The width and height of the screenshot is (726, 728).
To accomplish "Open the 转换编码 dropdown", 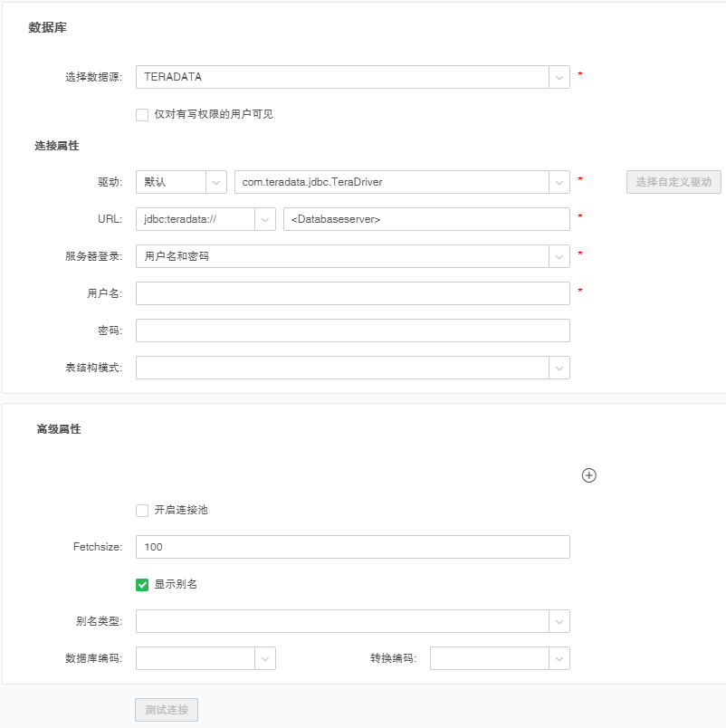I will pyautogui.click(x=559, y=658).
